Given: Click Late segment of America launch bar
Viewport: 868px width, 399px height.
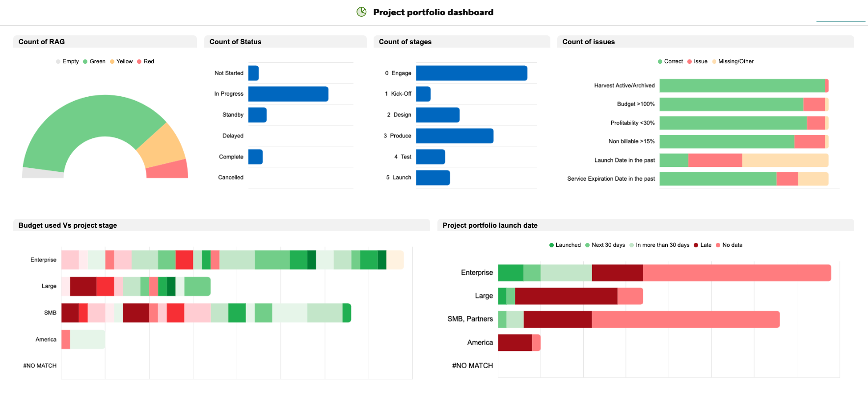Looking at the screenshot, I should [x=515, y=343].
